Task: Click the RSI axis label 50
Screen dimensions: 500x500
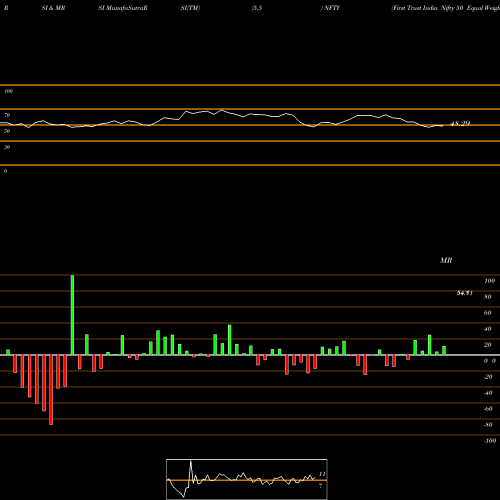Action: (7, 131)
